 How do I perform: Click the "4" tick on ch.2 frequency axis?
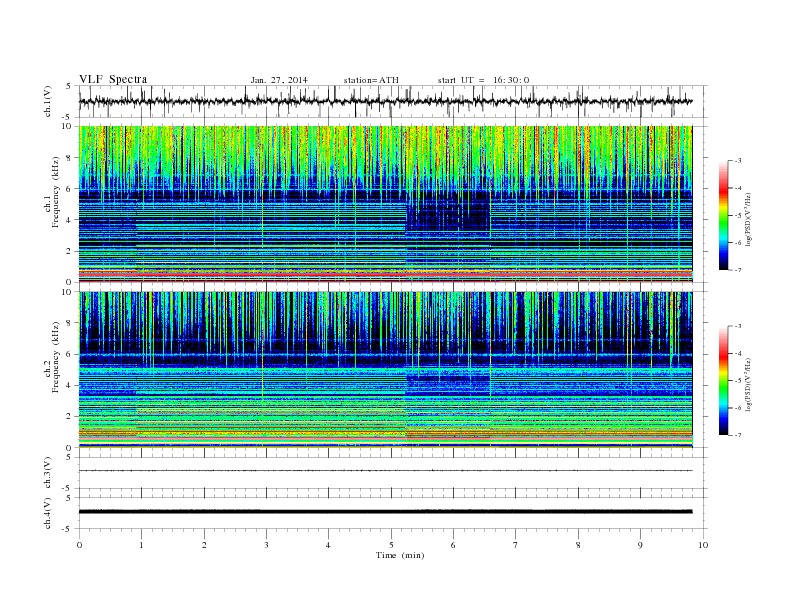click(69, 385)
